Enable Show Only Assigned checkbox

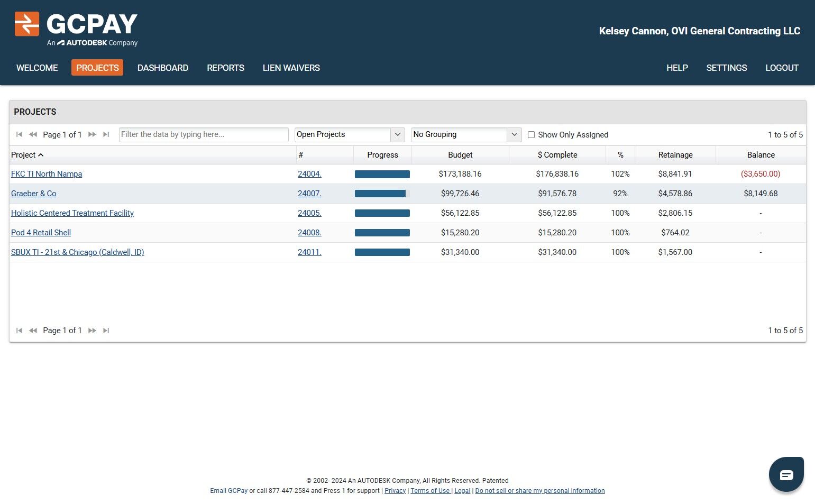pos(531,135)
